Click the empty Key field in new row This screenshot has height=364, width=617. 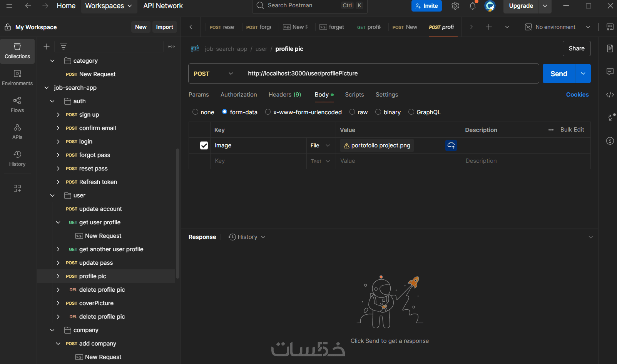pyautogui.click(x=259, y=161)
